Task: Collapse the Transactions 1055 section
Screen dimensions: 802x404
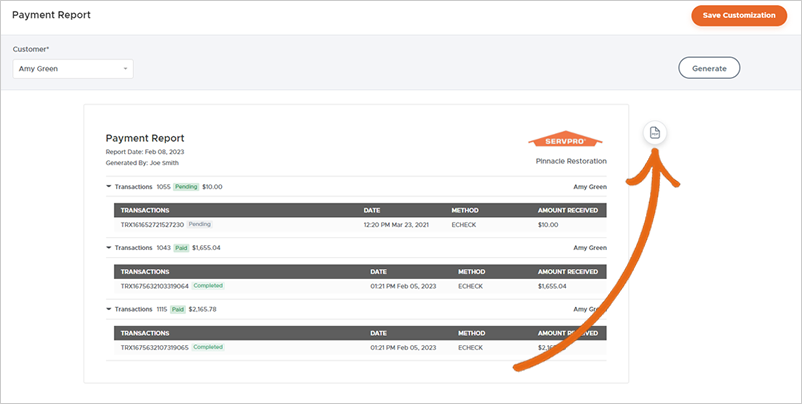Action: coord(109,186)
